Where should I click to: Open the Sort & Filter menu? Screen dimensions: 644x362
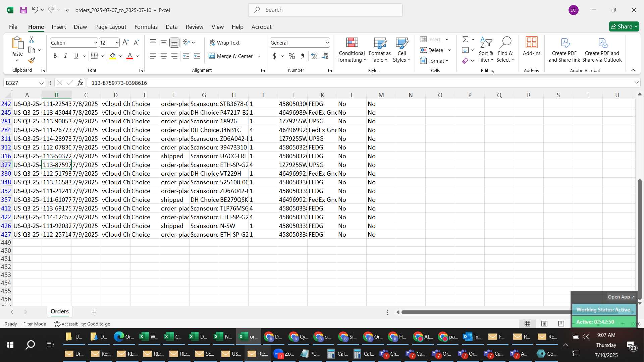pos(486,50)
